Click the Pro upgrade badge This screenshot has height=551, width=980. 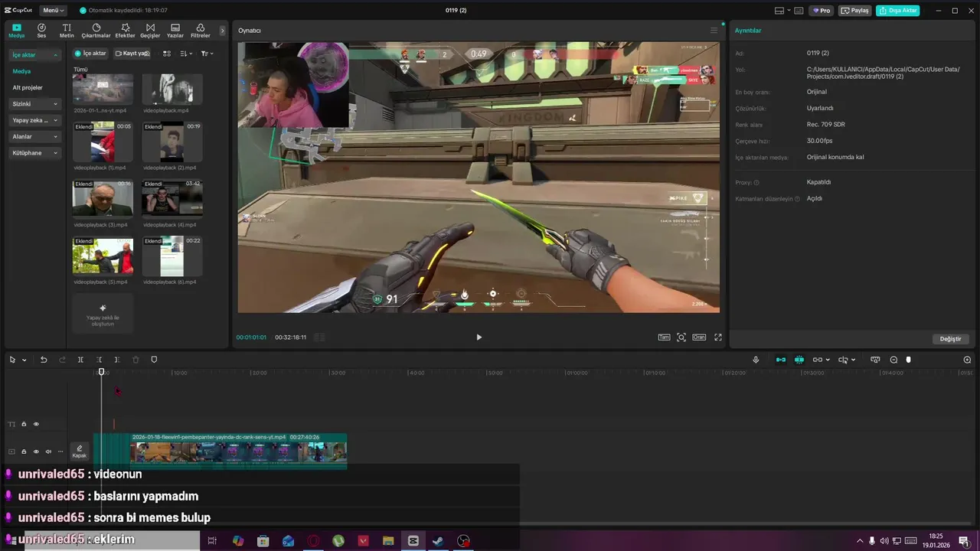(x=822, y=11)
